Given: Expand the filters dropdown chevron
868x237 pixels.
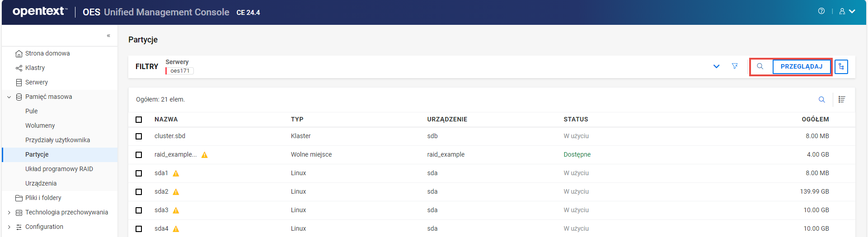Looking at the screenshot, I should 716,66.
